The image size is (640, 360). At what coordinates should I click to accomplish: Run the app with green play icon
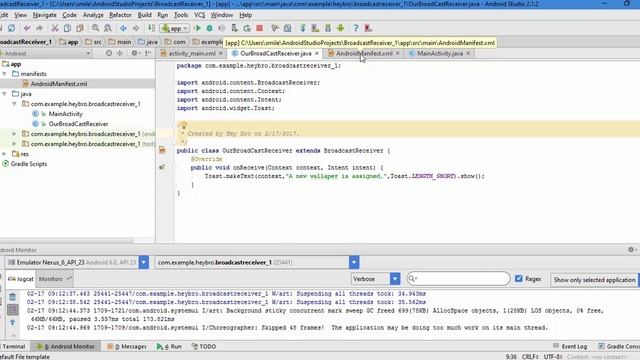198,28
